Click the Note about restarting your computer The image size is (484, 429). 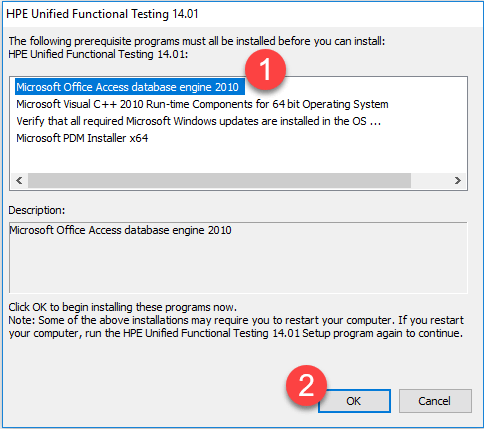[x=236, y=327]
